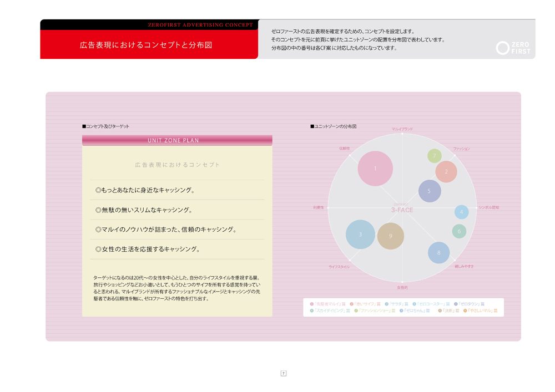The height and width of the screenshot is (392, 555).
Task: Click the target description paragraph starting ターゲットになるのは
Action: click(x=177, y=288)
